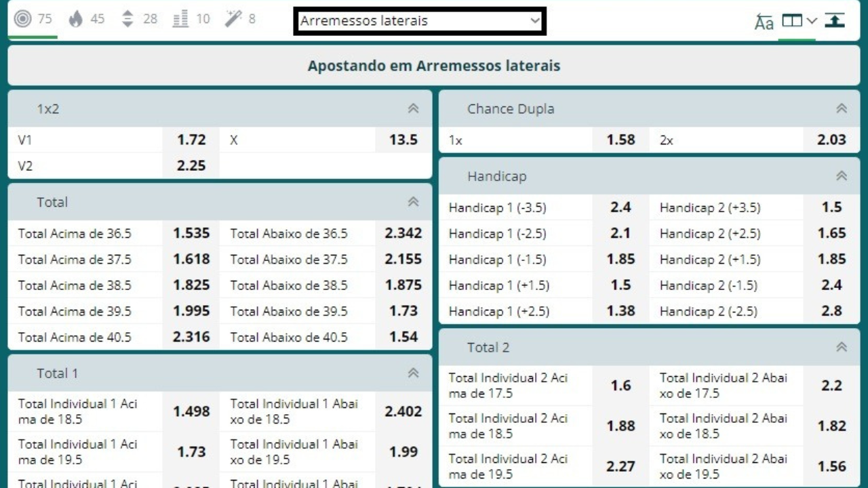This screenshot has height=488, width=868.
Task: Pick Total Individual 2 Abaixo de 18.5
Action: coord(831,426)
